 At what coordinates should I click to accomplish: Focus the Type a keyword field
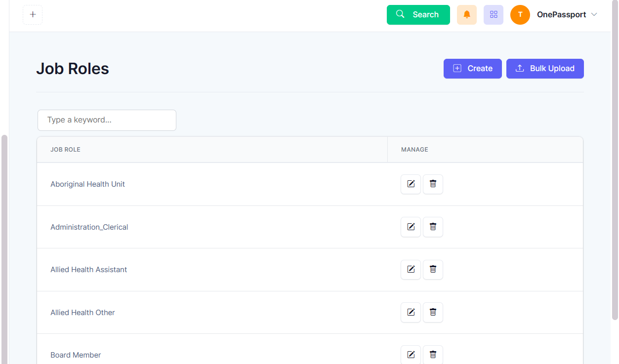(x=107, y=120)
